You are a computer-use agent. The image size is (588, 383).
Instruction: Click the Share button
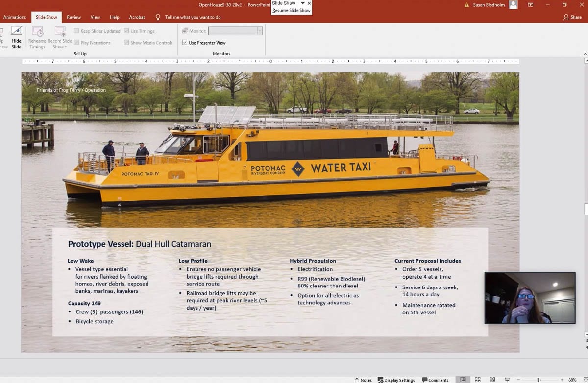tap(572, 17)
